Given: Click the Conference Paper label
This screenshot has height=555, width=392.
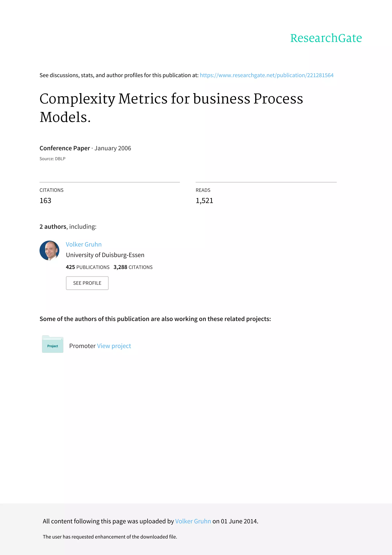Looking at the screenshot, I should tap(65, 148).
